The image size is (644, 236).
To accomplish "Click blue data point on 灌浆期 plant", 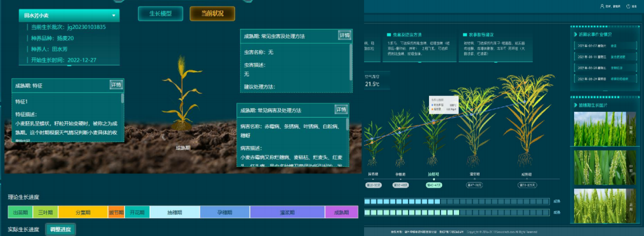I will coord(471,114).
